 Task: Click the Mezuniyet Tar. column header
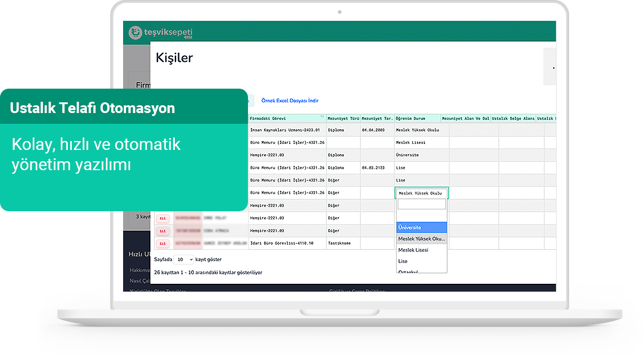pyautogui.click(x=377, y=118)
